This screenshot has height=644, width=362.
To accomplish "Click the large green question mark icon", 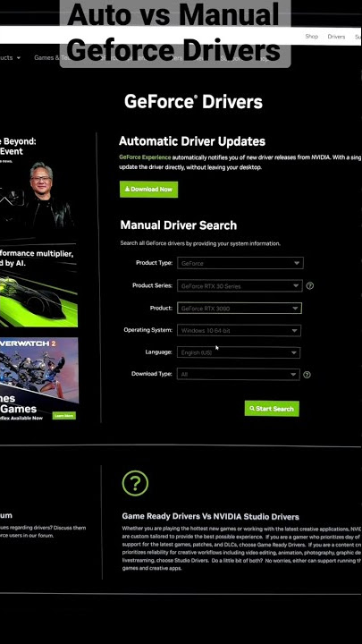I will (135, 483).
